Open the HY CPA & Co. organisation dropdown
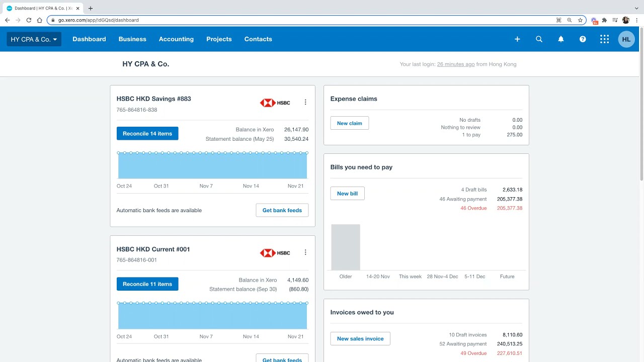 (34, 39)
